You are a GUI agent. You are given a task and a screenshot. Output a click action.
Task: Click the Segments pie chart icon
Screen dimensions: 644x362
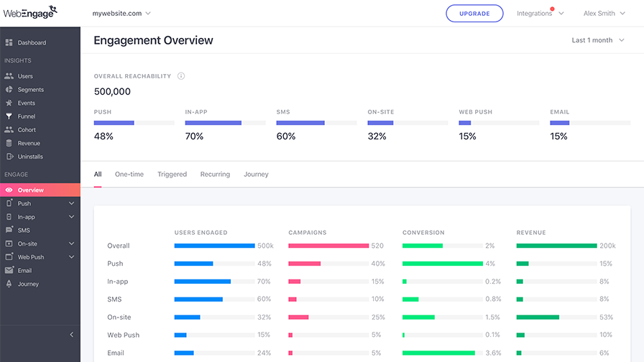(9, 90)
